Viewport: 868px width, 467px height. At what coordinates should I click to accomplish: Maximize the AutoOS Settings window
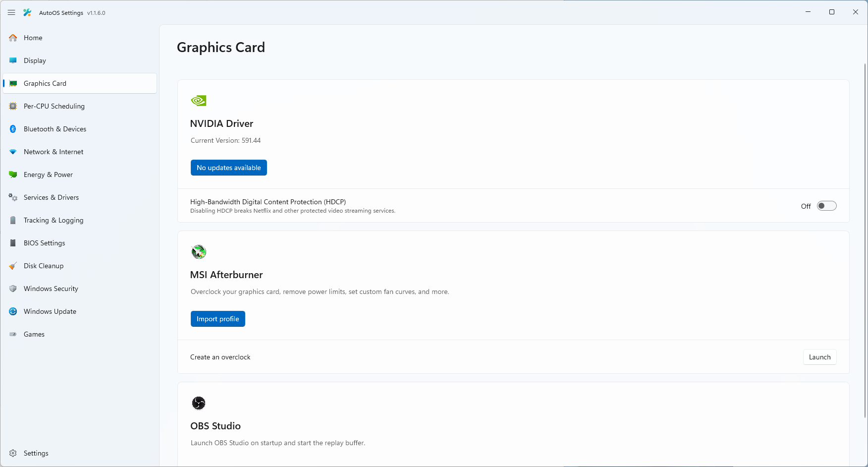[832, 12]
